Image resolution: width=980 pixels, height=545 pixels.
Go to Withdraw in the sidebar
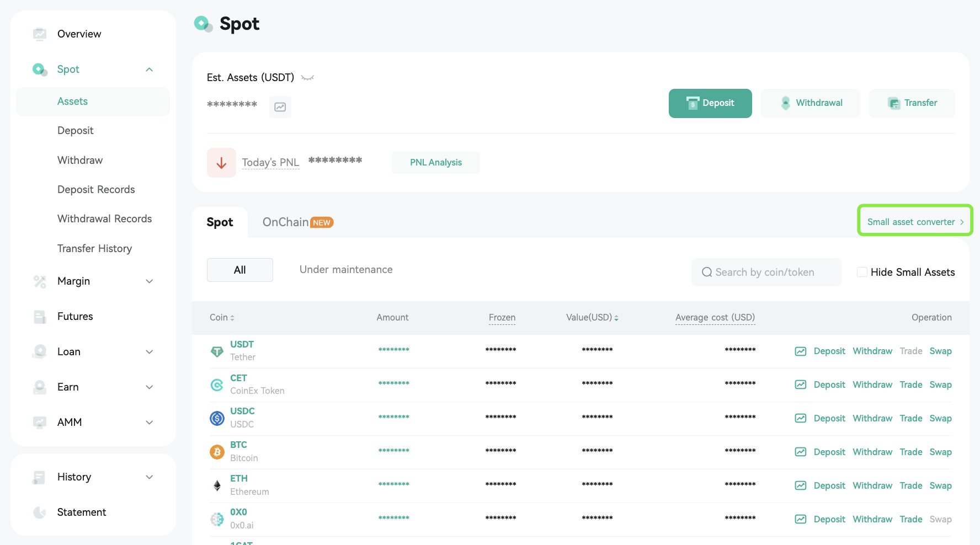click(x=80, y=161)
